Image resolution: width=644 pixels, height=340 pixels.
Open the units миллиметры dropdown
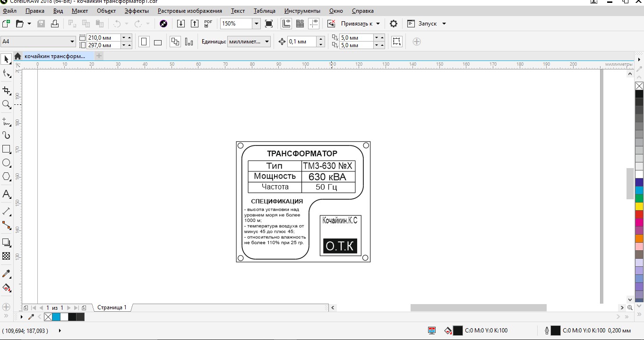267,42
